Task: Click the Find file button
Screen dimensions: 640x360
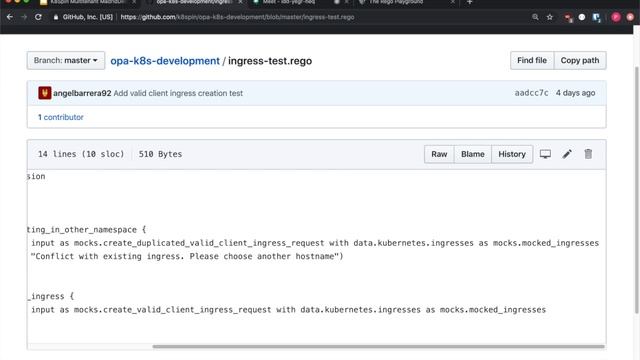Action: point(532,60)
